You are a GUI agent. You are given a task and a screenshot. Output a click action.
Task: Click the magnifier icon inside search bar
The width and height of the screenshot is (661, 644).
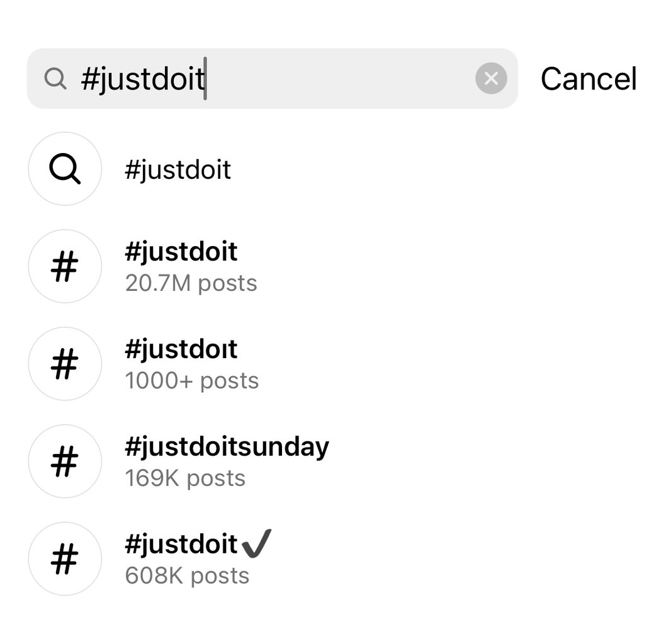[x=55, y=79]
